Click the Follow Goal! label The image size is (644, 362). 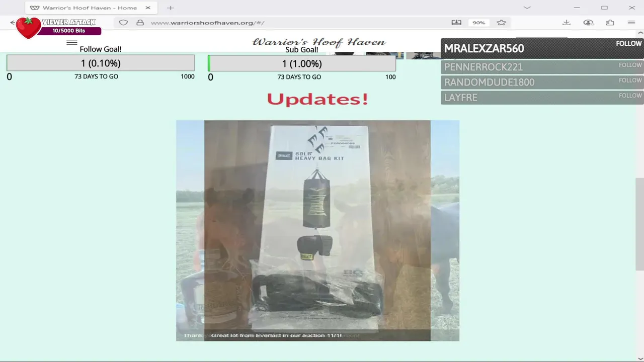point(101,49)
